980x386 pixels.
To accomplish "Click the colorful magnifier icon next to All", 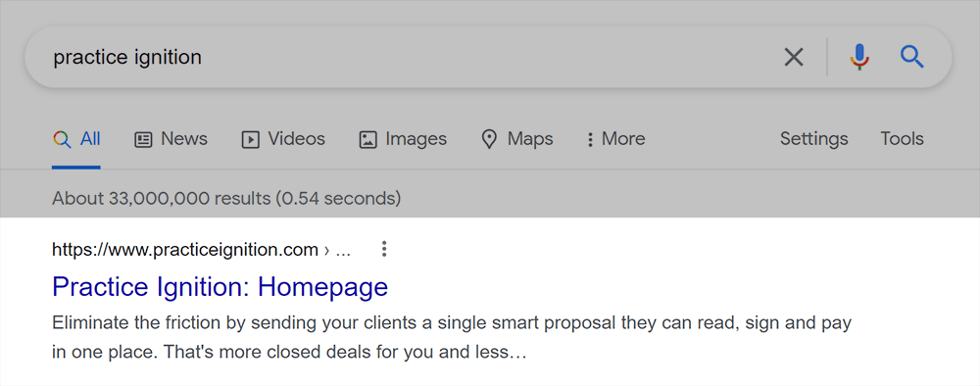I will (61, 139).
